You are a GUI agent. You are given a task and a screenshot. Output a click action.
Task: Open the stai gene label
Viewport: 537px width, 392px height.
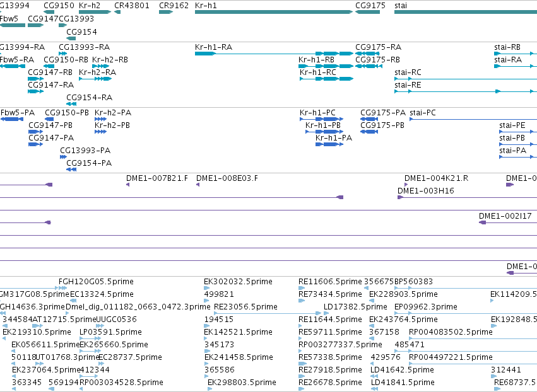[x=401, y=6]
